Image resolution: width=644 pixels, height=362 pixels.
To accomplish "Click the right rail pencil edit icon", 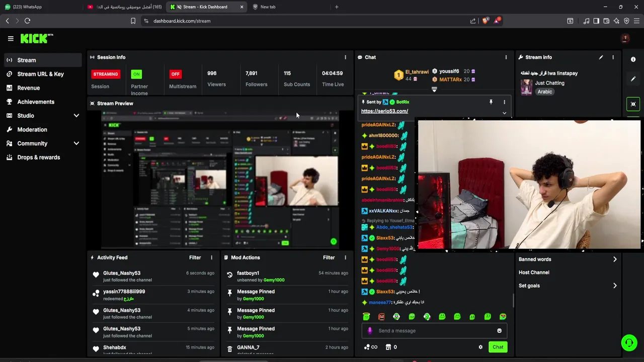I will point(633,79).
